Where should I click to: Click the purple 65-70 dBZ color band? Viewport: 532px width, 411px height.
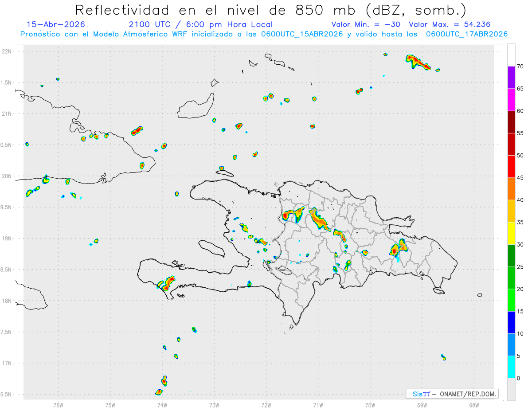tap(511, 78)
